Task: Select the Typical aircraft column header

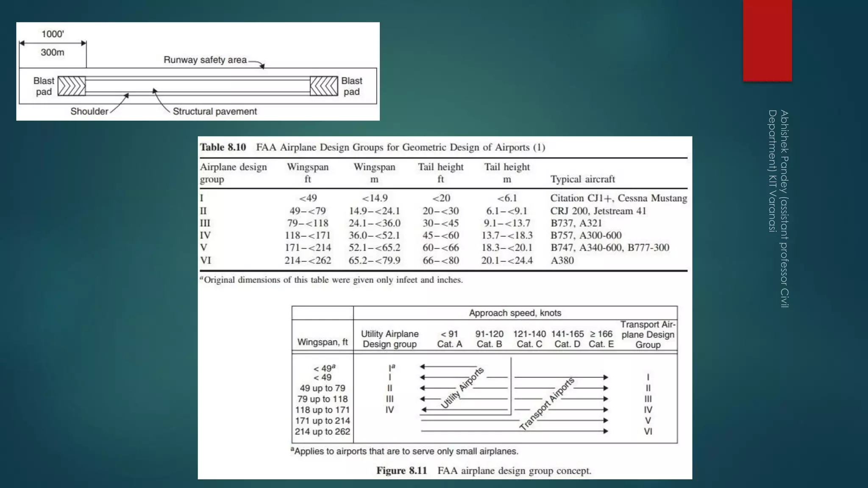Action: click(x=582, y=179)
